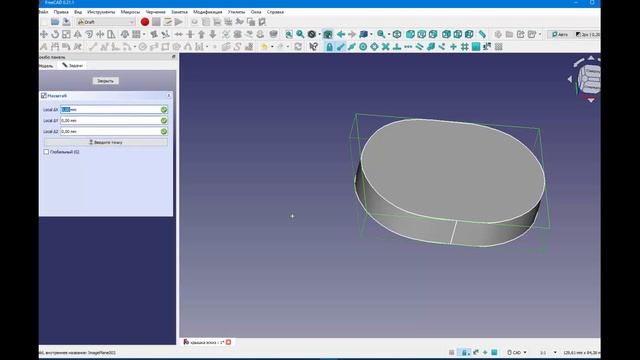640x360 pixels.
Task: Toggle snap to endpoint
Action: pos(341,47)
